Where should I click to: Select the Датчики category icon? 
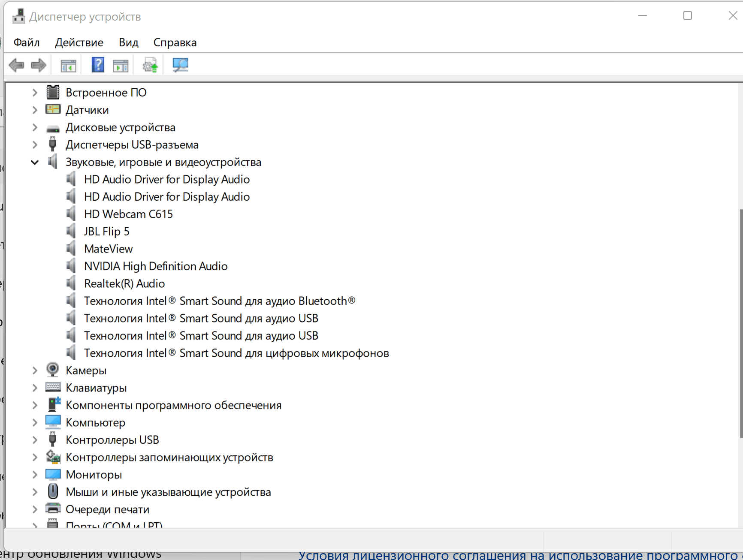pyautogui.click(x=53, y=109)
